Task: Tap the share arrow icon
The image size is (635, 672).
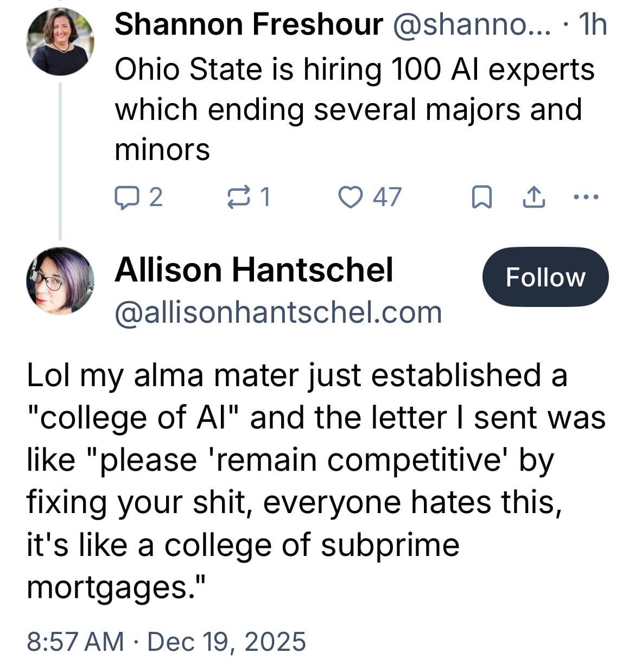Action: 533,197
